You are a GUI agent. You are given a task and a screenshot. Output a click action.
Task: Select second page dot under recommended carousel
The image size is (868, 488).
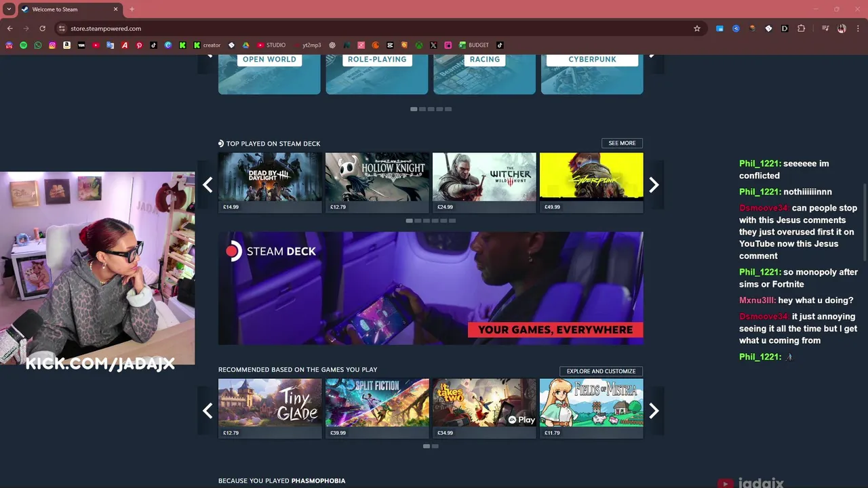pos(435,446)
